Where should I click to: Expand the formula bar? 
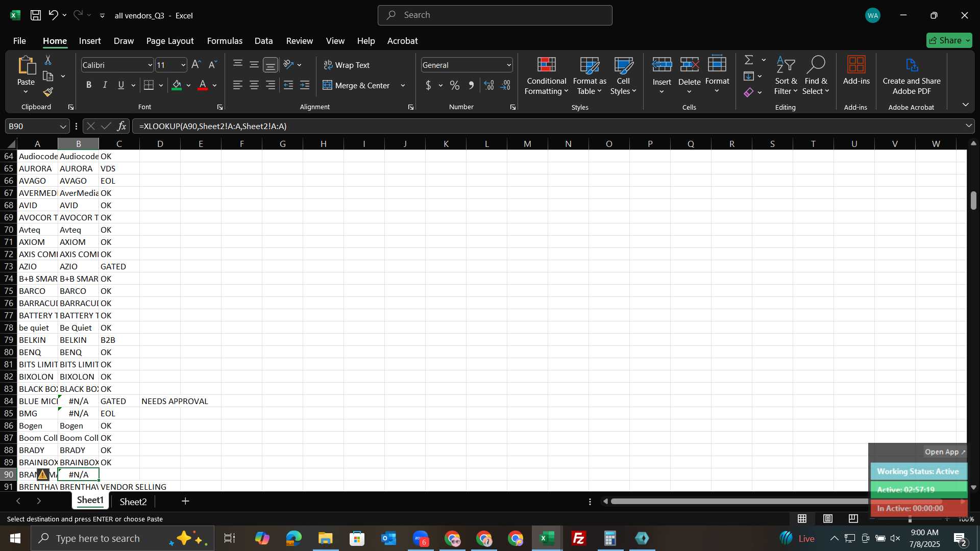969,126
